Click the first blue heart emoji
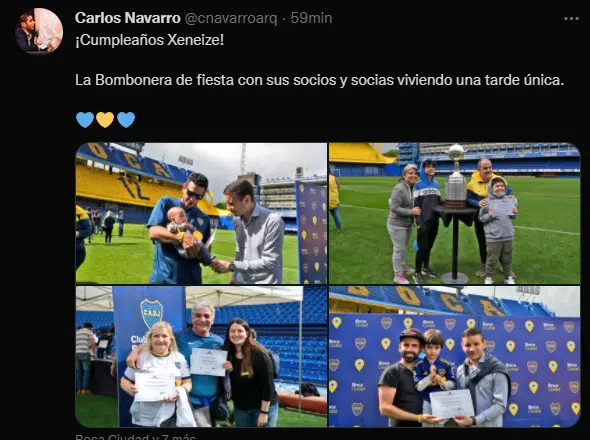The image size is (590, 440). pos(85,120)
